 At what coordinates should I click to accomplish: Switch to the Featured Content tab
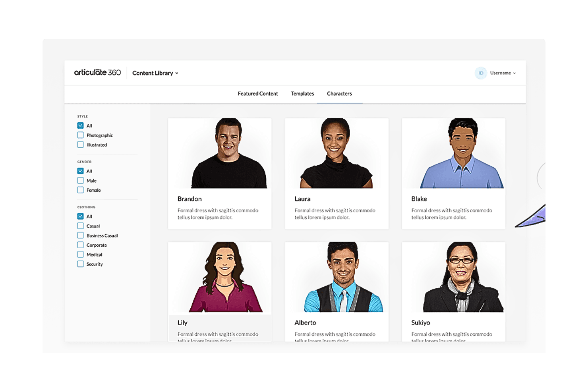point(258,94)
